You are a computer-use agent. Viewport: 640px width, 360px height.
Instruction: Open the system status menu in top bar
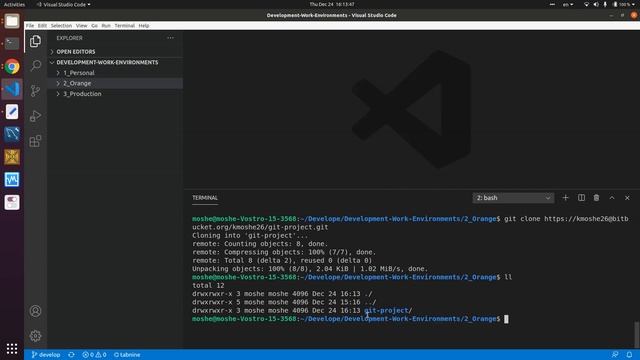(x=610, y=4)
